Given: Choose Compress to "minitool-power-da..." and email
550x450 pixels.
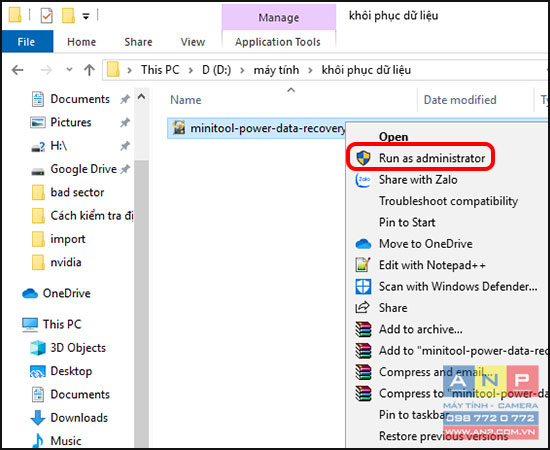Looking at the screenshot, I should point(463,394).
